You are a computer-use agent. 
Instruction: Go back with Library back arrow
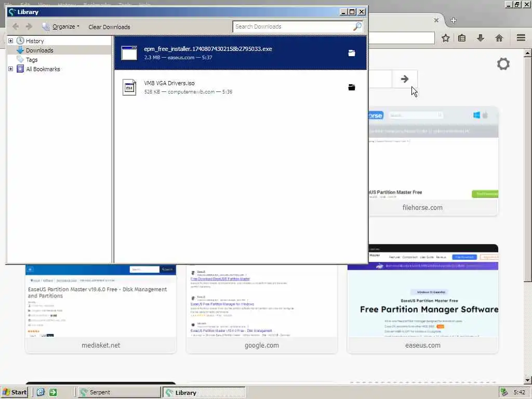pyautogui.click(x=16, y=26)
